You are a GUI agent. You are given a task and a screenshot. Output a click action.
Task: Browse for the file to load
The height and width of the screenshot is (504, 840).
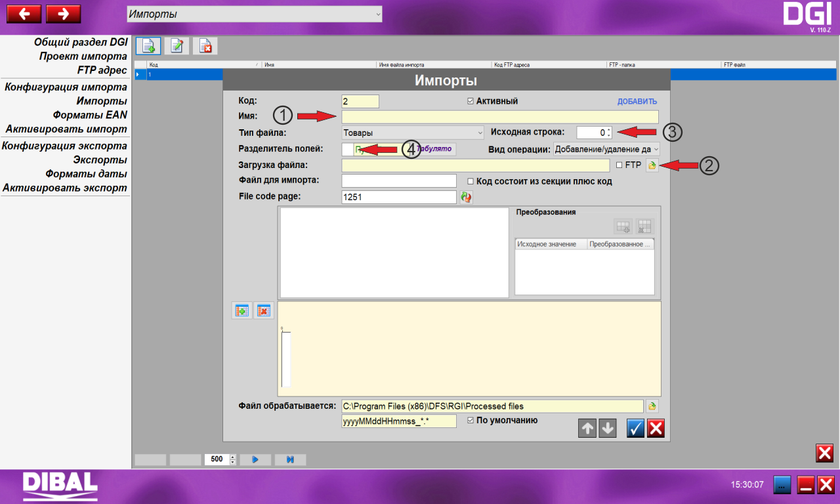tap(652, 165)
